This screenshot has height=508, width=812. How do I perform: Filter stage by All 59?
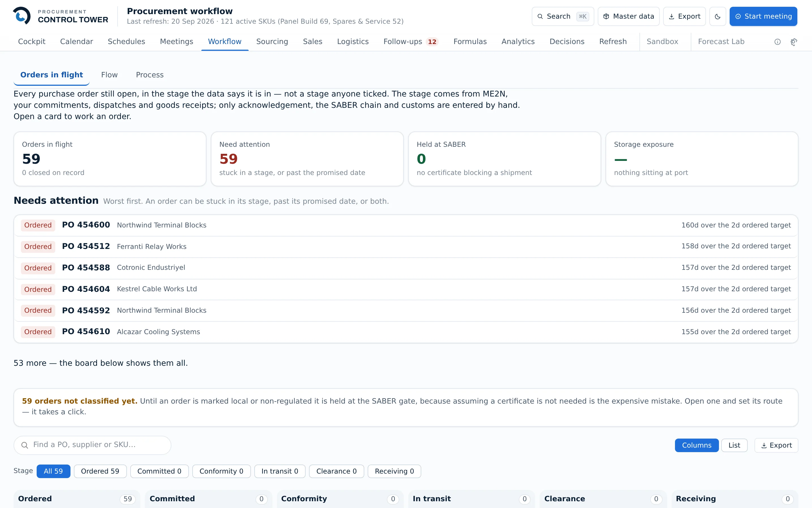pyautogui.click(x=53, y=471)
